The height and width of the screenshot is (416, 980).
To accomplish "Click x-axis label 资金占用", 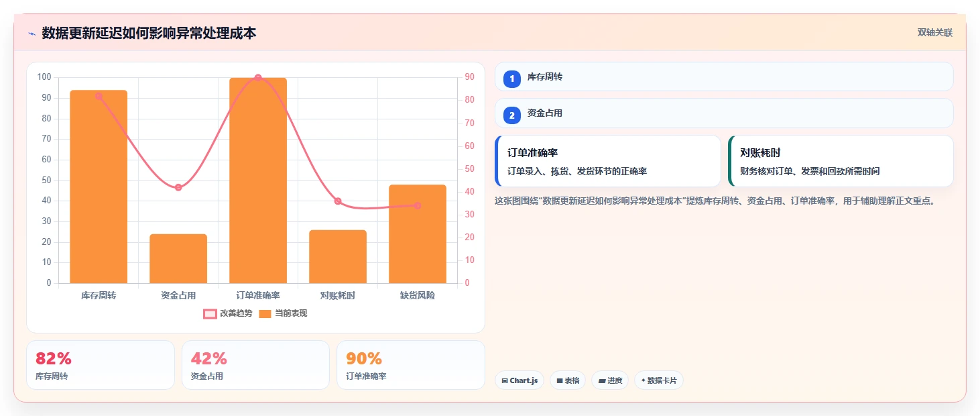I will pyautogui.click(x=178, y=295).
